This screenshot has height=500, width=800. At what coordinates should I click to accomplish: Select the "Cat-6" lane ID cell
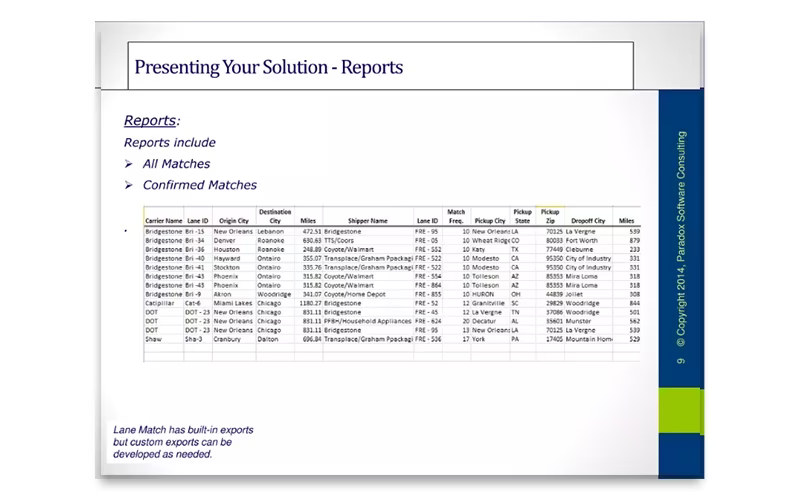click(193, 303)
